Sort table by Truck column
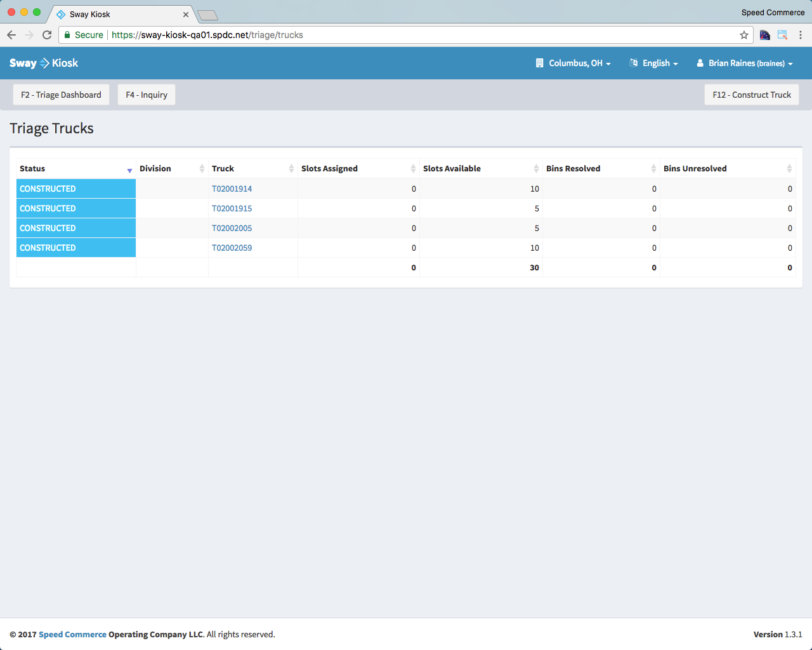 tap(253, 168)
